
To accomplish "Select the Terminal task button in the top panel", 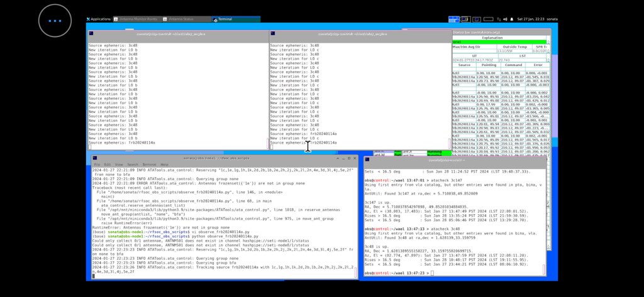I will point(235,19).
